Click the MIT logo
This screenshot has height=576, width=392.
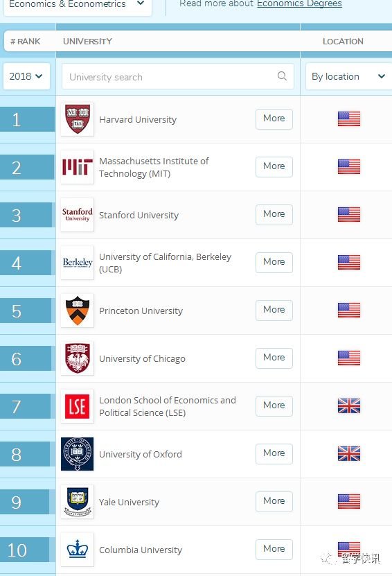77,167
